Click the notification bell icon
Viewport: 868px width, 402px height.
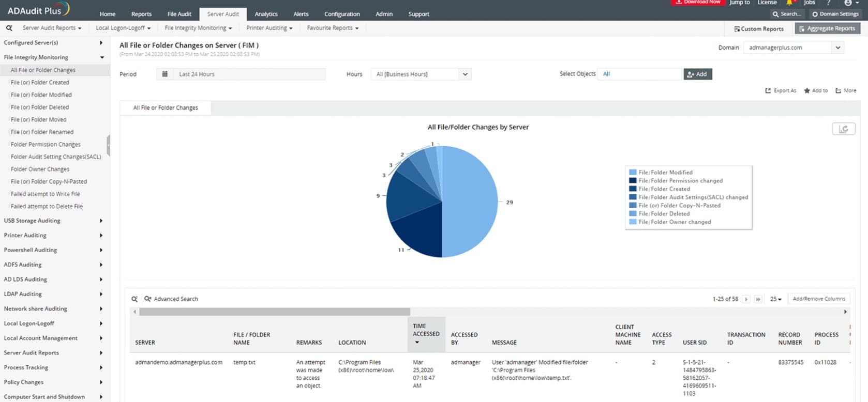(789, 3)
